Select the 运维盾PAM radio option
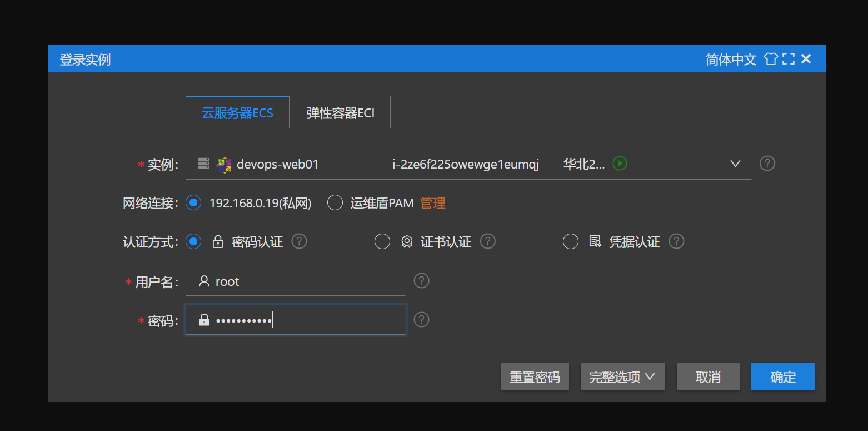 (335, 203)
